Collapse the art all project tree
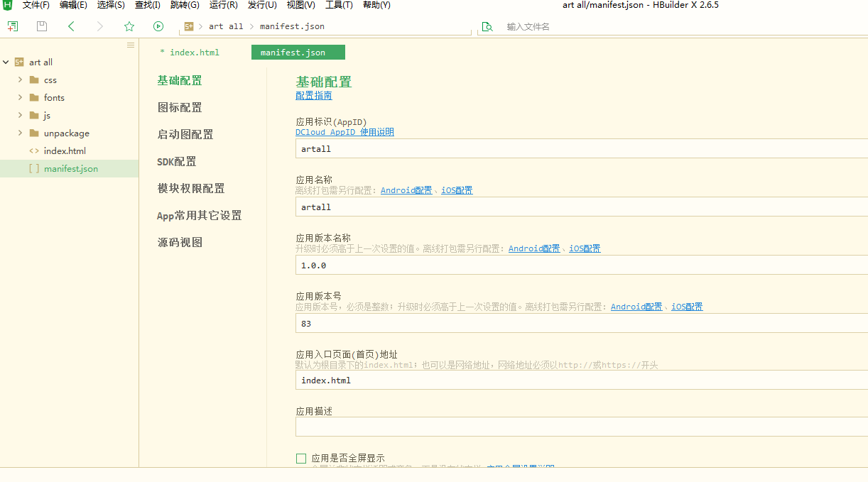Viewport: 868px width, 482px height. click(7, 62)
